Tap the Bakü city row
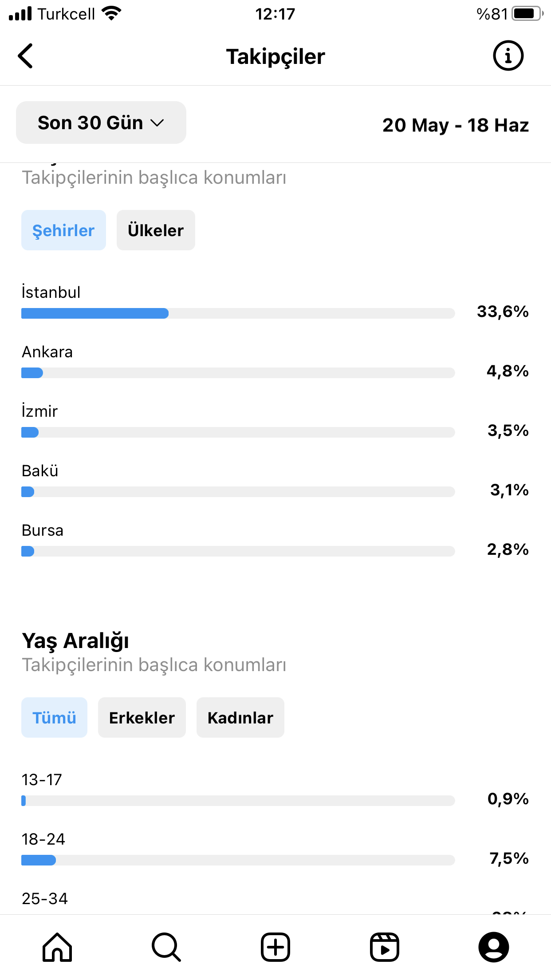 click(275, 481)
